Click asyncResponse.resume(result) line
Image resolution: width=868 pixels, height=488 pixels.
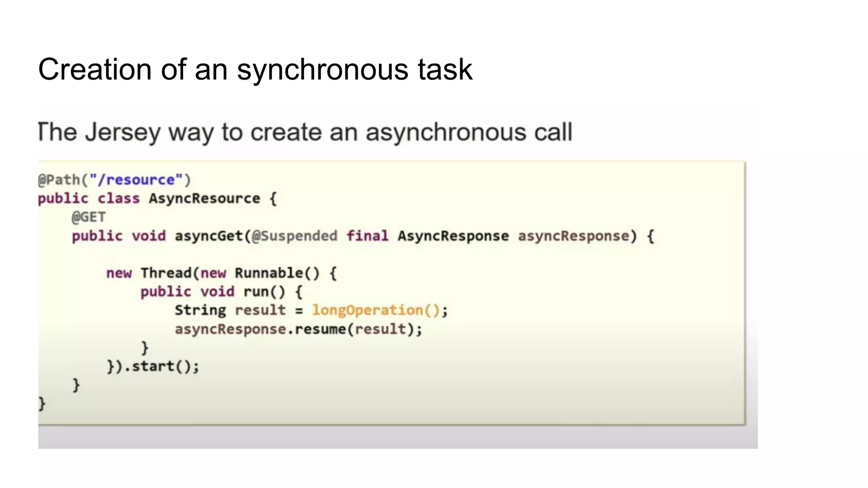click(x=298, y=329)
